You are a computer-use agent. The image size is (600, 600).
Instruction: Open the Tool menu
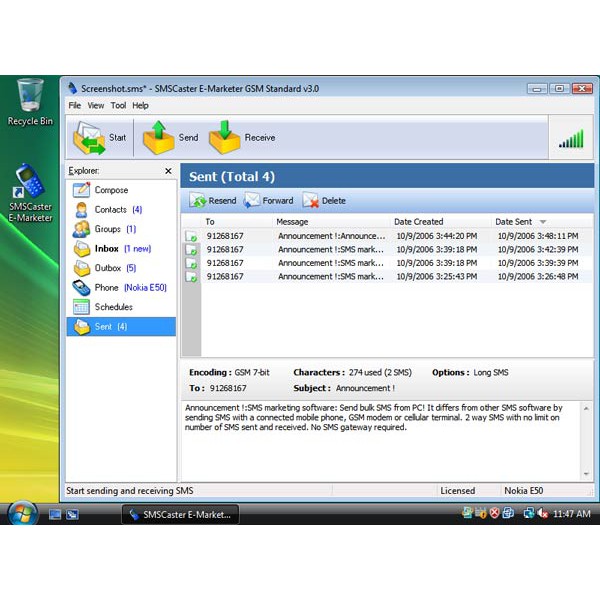coord(118,105)
